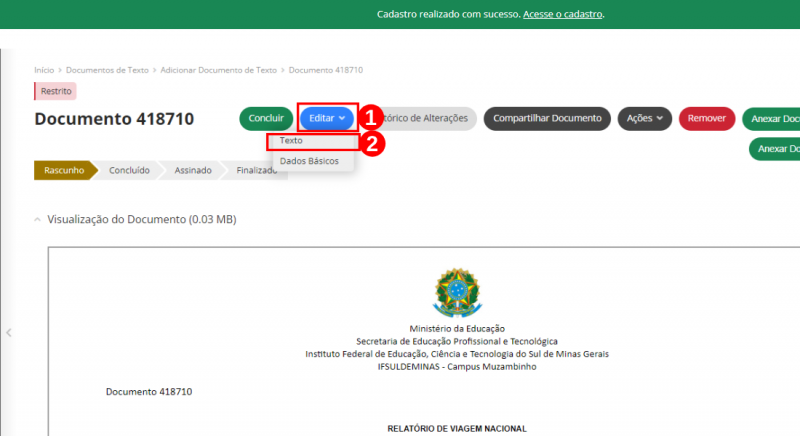
Task: Click Instituto Federal de Educação line
Action: [457, 354]
